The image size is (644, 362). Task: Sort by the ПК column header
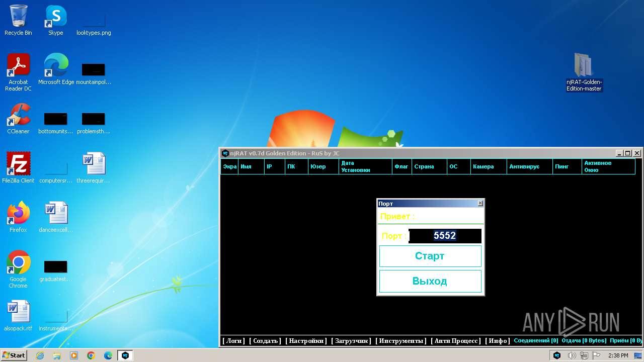tap(296, 166)
